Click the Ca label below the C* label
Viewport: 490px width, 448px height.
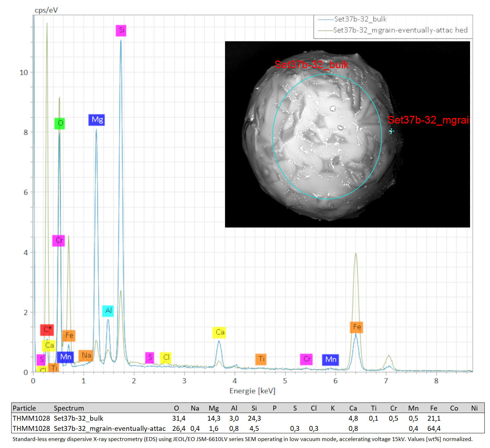49,345
